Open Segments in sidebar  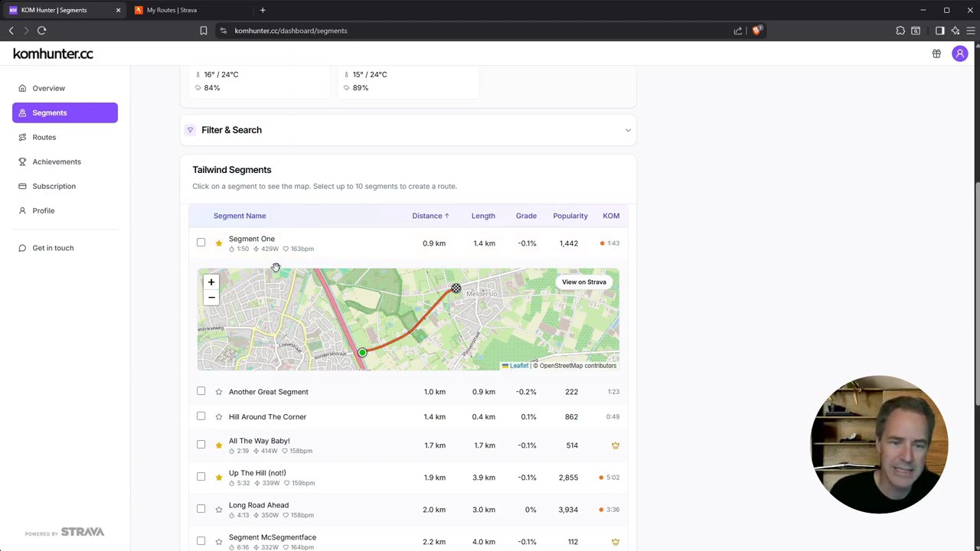click(65, 112)
